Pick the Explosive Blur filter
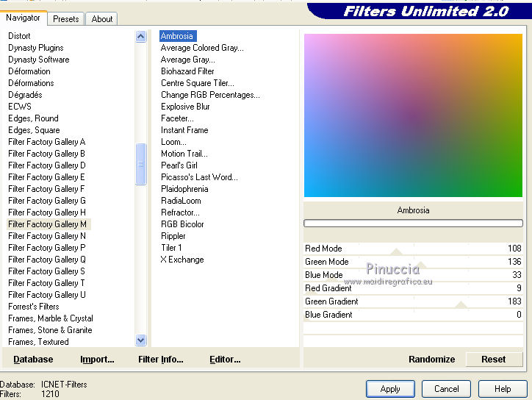 click(185, 107)
